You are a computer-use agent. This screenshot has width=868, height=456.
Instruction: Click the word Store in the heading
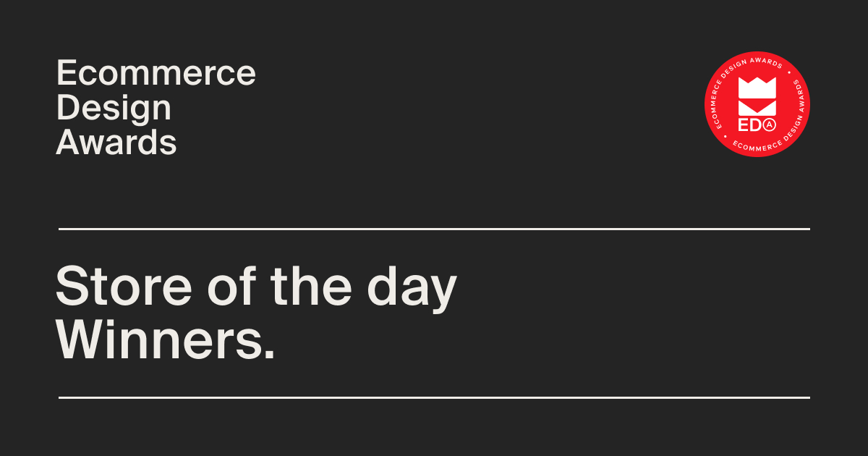click(124, 286)
